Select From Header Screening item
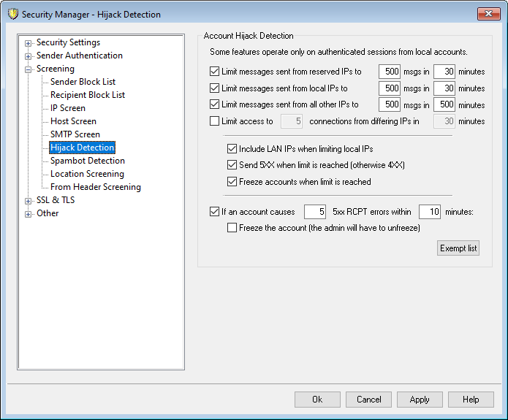This screenshot has width=508, height=420. click(95, 187)
